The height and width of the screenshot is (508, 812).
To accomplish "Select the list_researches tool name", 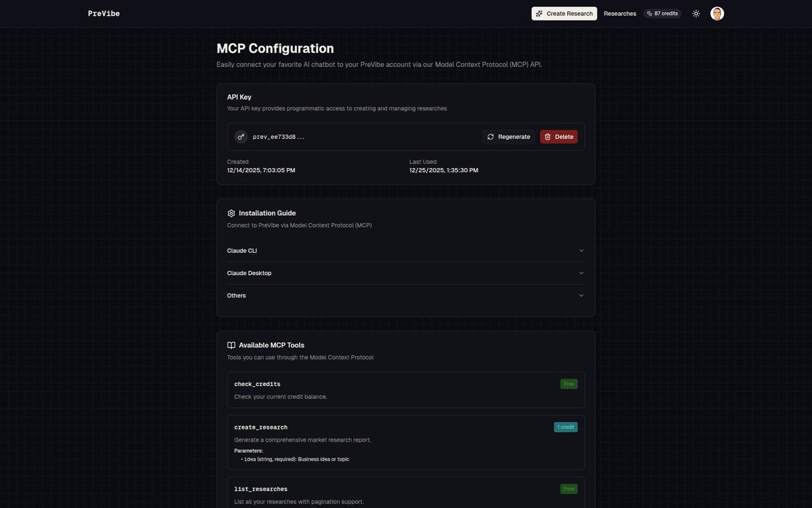I will point(261,489).
